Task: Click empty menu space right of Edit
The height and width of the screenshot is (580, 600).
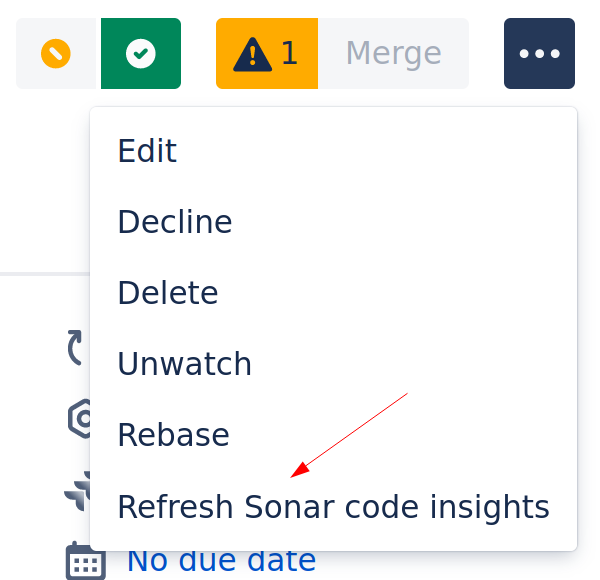Action: 400,151
